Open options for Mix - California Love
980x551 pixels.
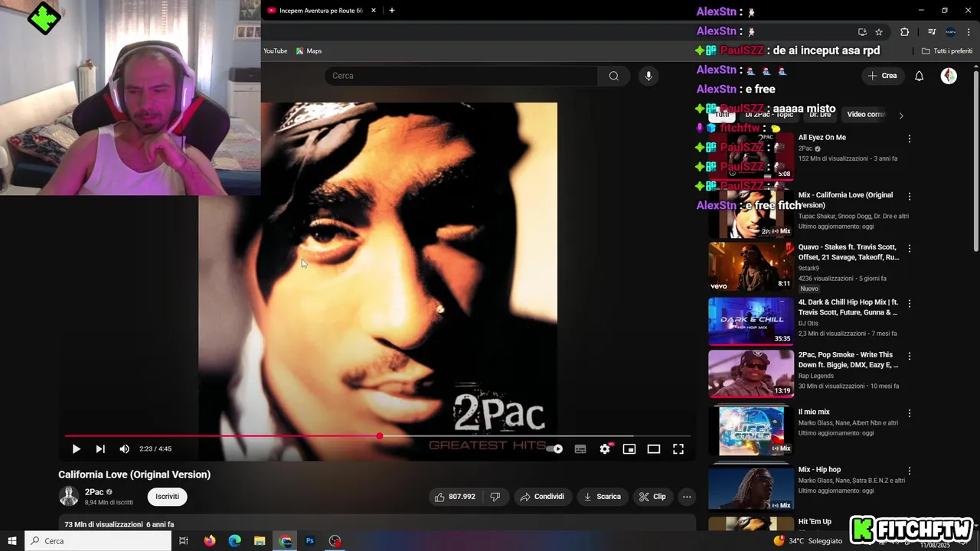(x=910, y=196)
